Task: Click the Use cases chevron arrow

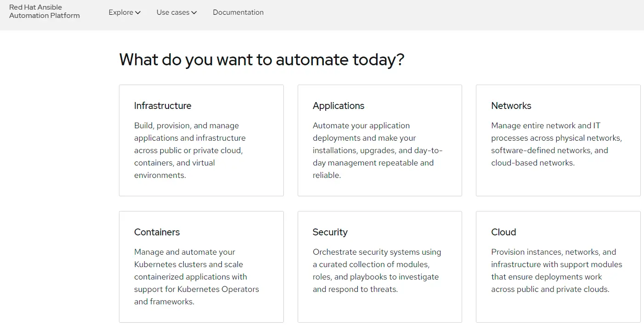Action: 193,13
